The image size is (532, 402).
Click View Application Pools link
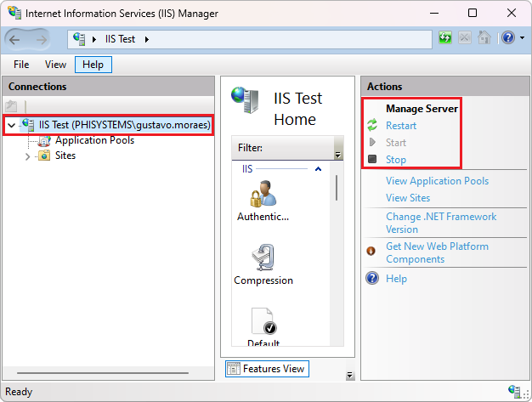pos(438,181)
